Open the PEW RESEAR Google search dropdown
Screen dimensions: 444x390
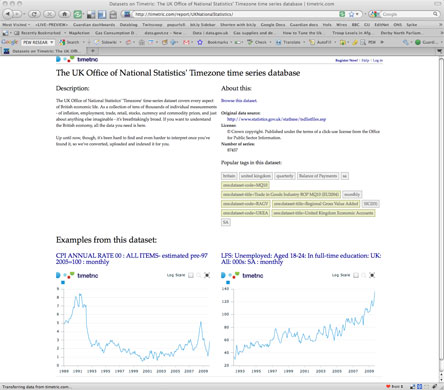pyautogui.click(x=52, y=42)
